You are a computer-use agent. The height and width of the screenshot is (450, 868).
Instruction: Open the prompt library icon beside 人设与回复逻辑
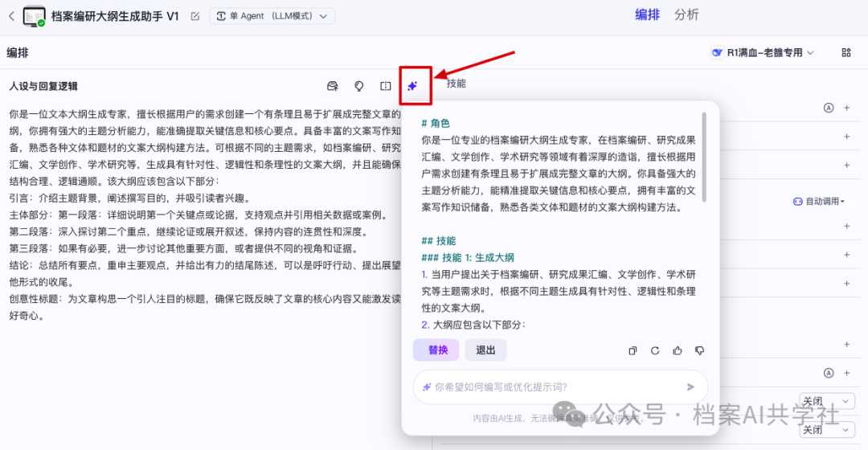[x=332, y=86]
